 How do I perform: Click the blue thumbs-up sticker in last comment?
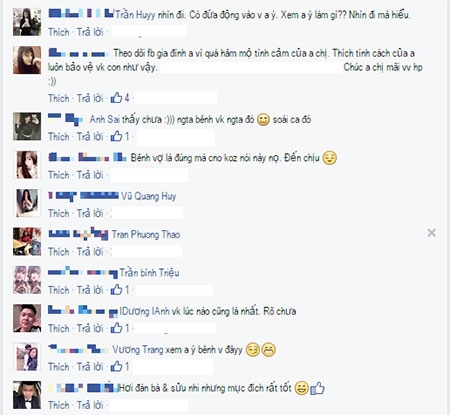coord(317,388)
